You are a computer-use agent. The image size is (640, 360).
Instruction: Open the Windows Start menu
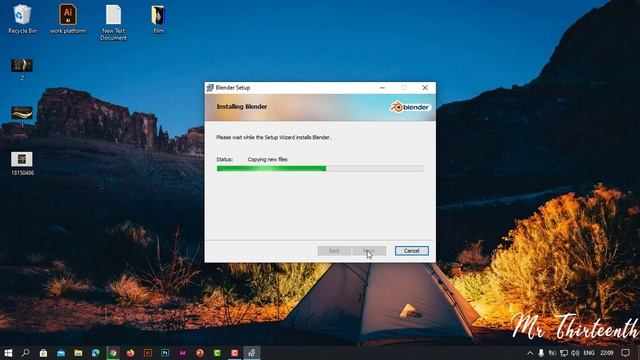click(x=8, y=353)
